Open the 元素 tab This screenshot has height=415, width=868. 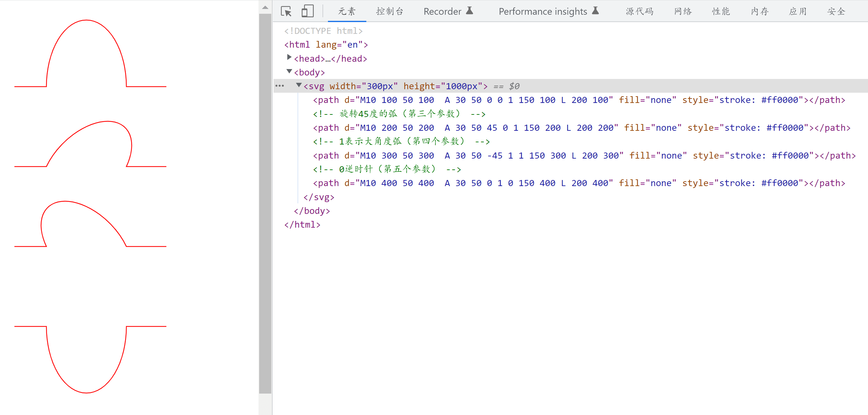tap(347, 12)
